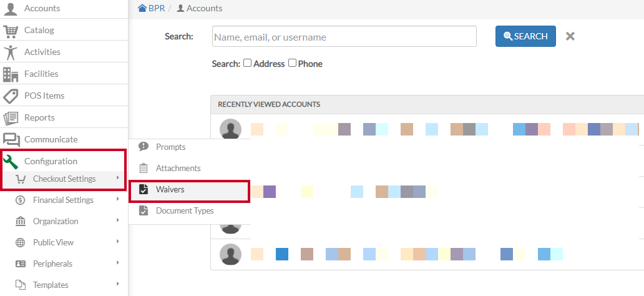This screenshot has height=296, width=644.
Task: Open the Activities sidebar section
Action: (x=64, y=52)
